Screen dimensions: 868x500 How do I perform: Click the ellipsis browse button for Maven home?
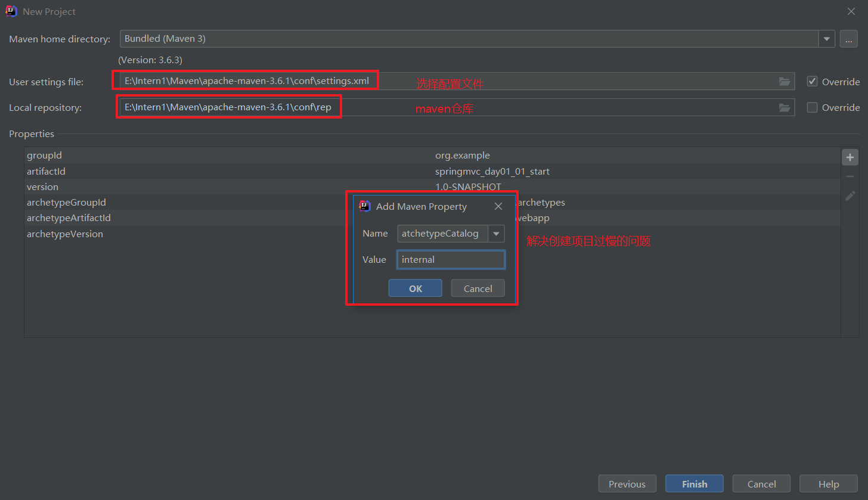tap(848, 39)
